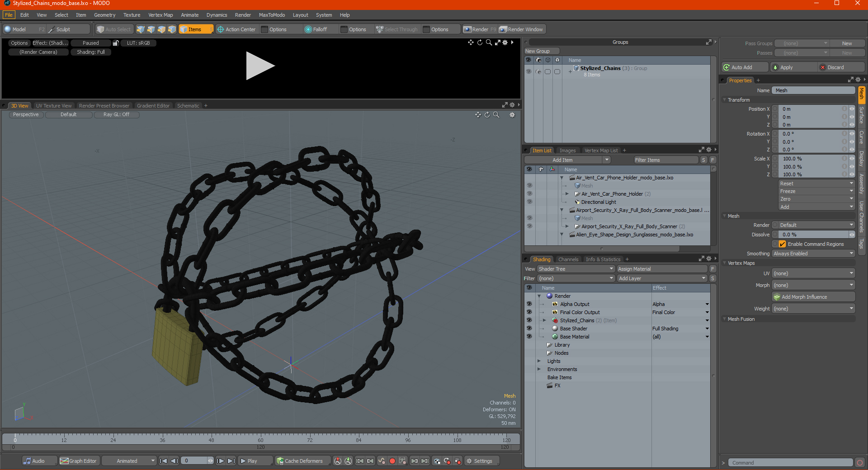Open the MaxToModo menu
This screenshot has height=470, width=868.
272,15
